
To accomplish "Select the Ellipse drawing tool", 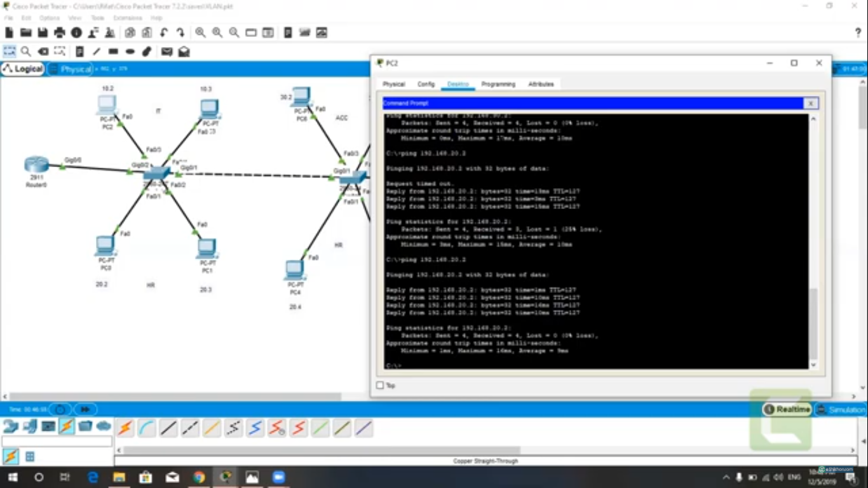I will click(129, 51).
